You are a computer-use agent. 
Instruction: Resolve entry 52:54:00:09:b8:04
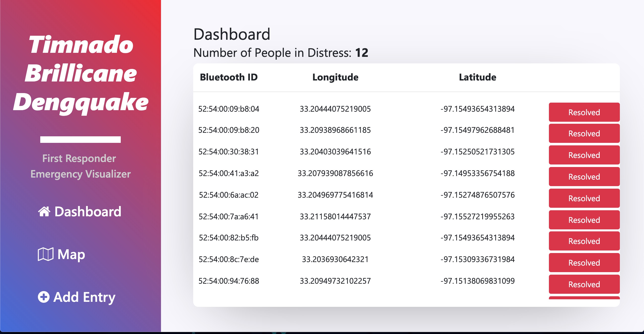(584, 112)
